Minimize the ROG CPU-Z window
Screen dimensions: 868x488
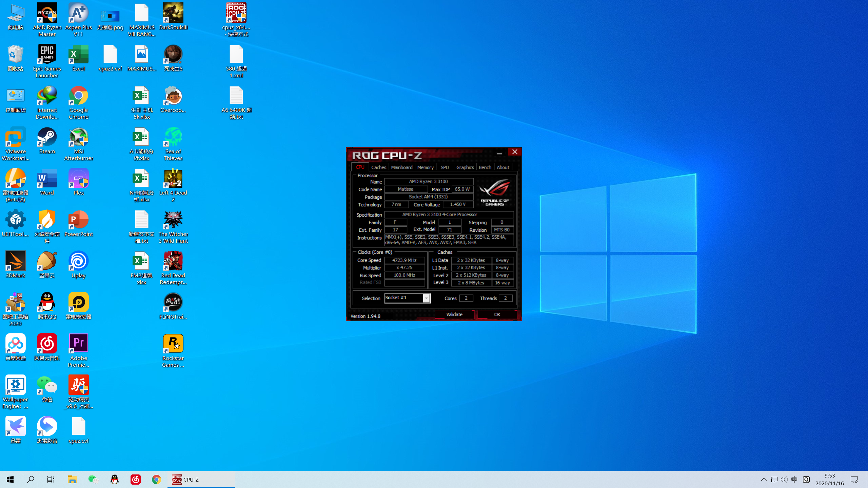pyautogui.click(x=499, y=152)
